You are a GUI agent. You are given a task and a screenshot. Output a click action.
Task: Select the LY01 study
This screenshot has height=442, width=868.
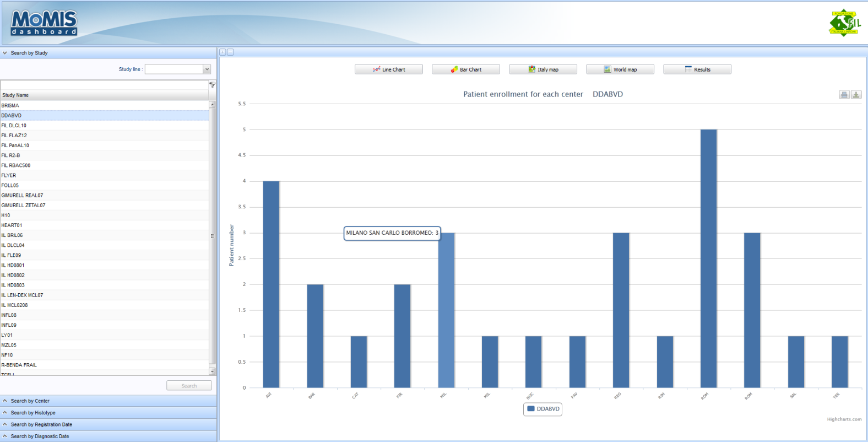pos(105,335)
